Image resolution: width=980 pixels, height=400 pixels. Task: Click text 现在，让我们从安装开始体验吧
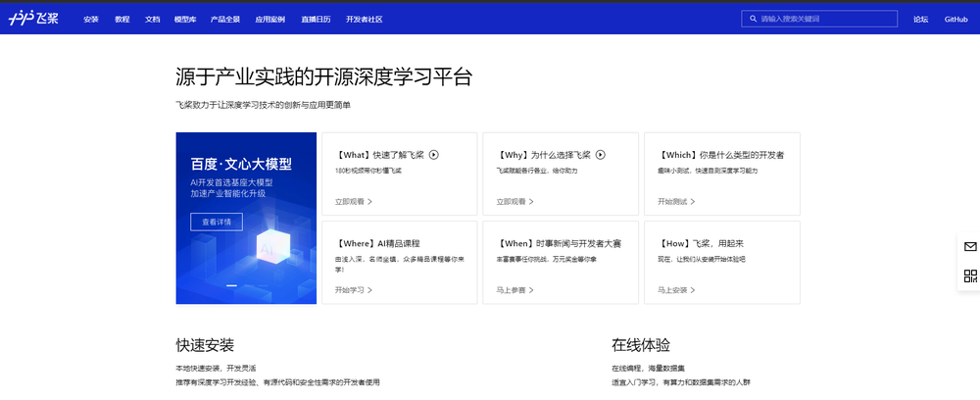(x=702, y=259)
